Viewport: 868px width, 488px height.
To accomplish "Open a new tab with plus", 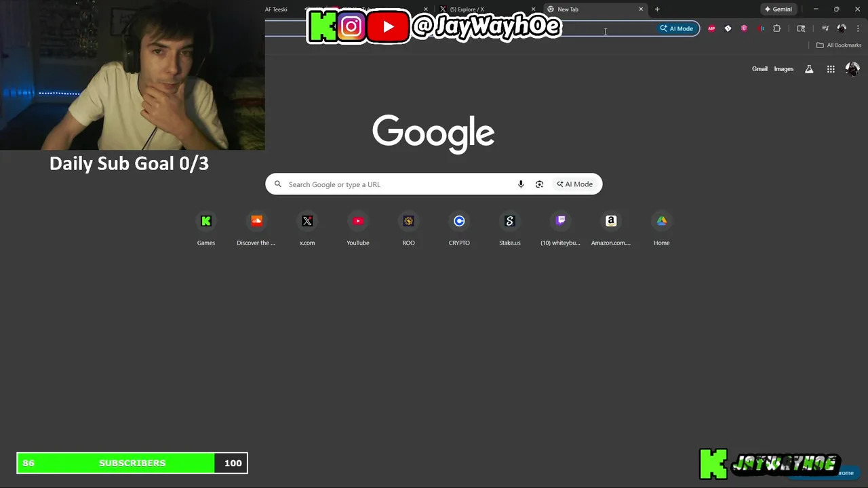I will (x=657, y=9).
